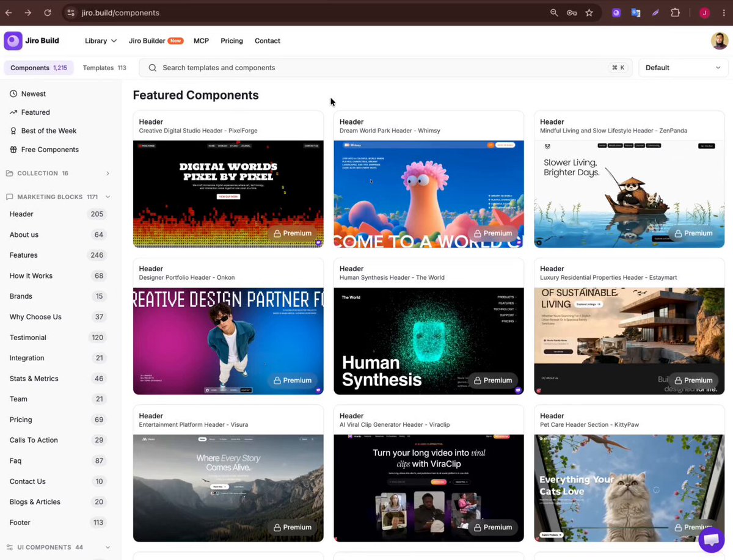Open the PixelForge header thumbnail
733x560 pixels.
click(228, 194)
